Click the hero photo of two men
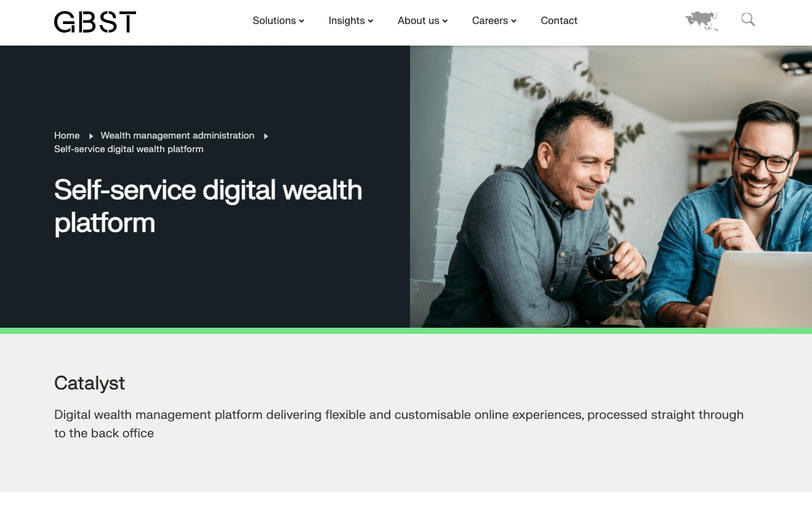 611,187
